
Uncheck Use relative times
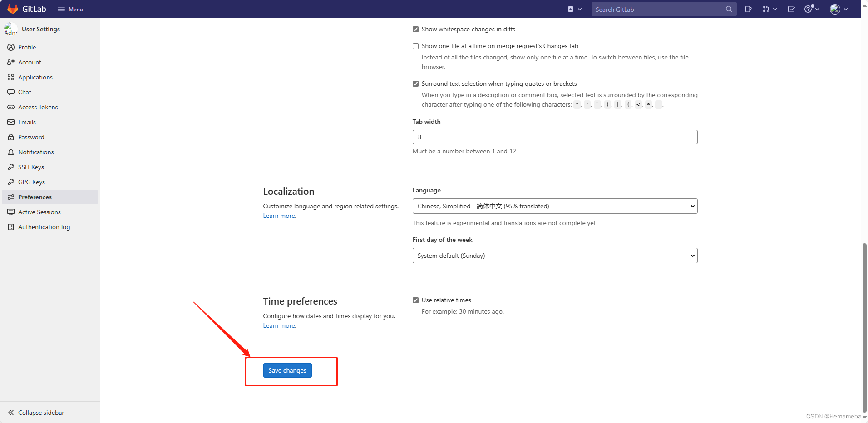pos(415,300)
